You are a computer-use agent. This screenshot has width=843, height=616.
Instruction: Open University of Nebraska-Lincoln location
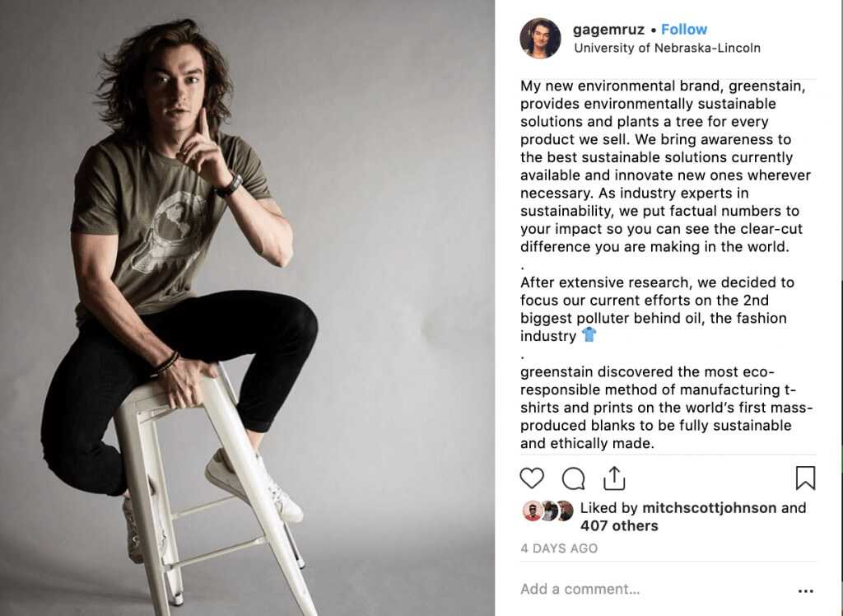click(x=667, y=48)
